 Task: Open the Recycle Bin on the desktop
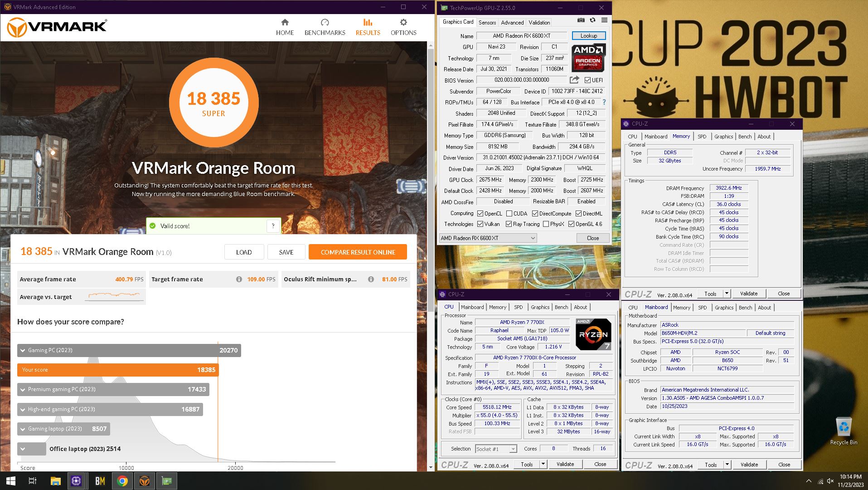pos(844,431)
